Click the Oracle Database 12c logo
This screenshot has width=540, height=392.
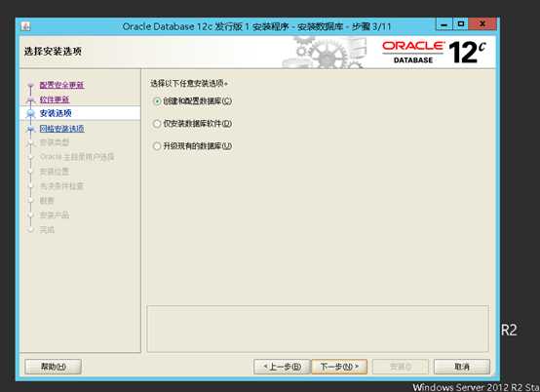pos(434,52)
